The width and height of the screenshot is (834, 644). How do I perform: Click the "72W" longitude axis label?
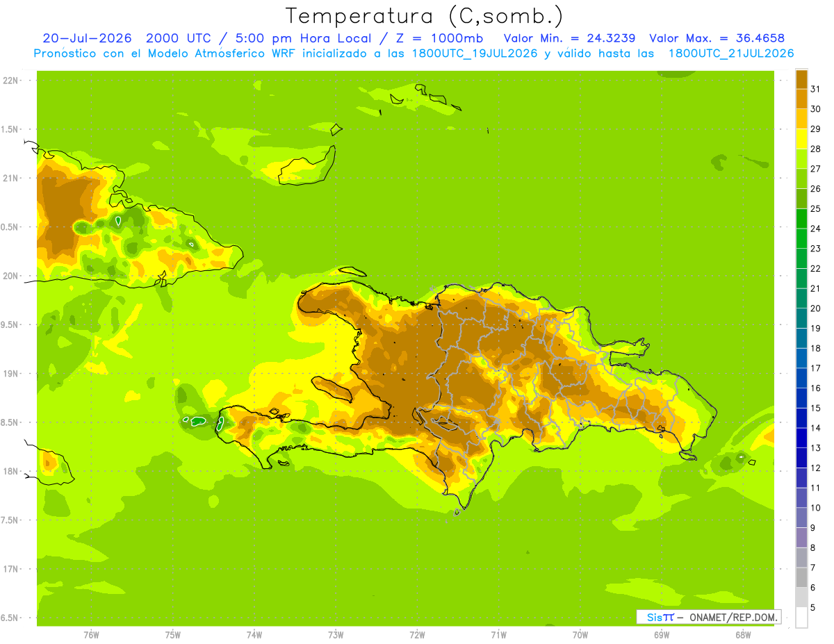pyautogui.click(x=417, y=635)
